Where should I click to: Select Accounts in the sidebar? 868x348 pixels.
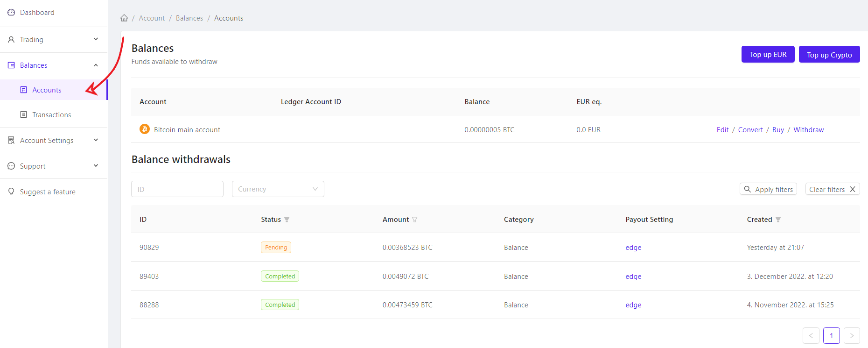pyautogui.click(x=54, y=90)
